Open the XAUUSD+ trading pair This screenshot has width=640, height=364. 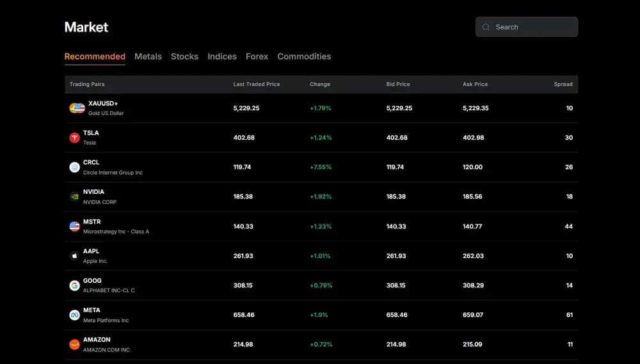(321, 108)
